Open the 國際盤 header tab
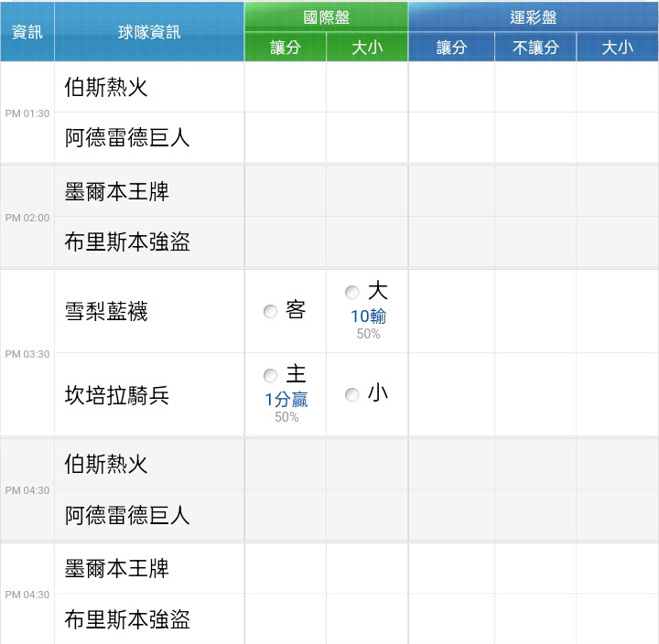659x644 pixels. (326, 17)
